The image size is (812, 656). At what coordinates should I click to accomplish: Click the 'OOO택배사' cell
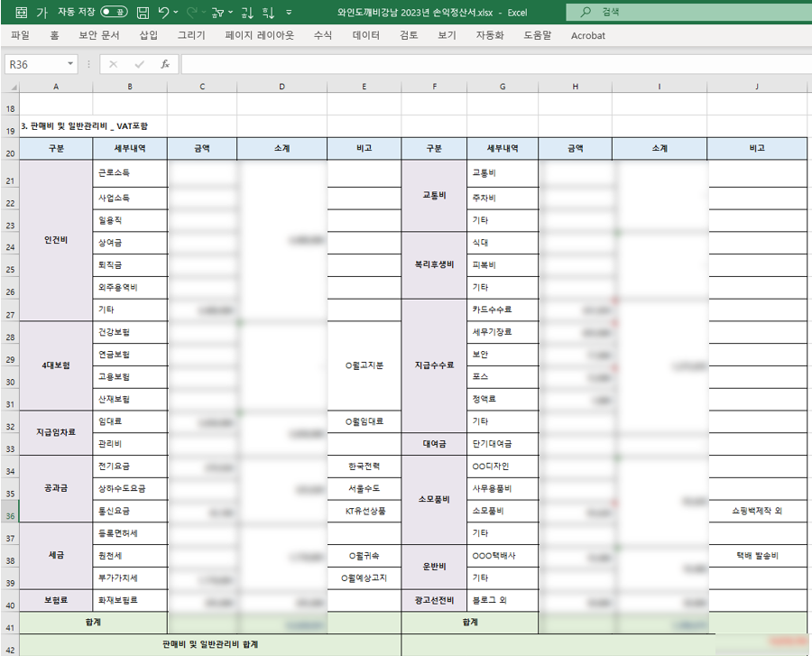(503, 556)
